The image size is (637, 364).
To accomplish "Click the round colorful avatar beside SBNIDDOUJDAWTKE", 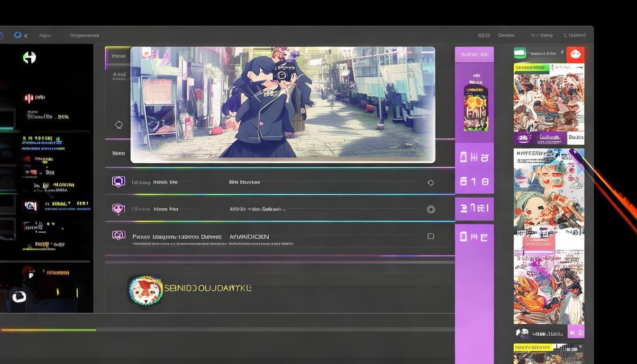I will pos(146,290).
